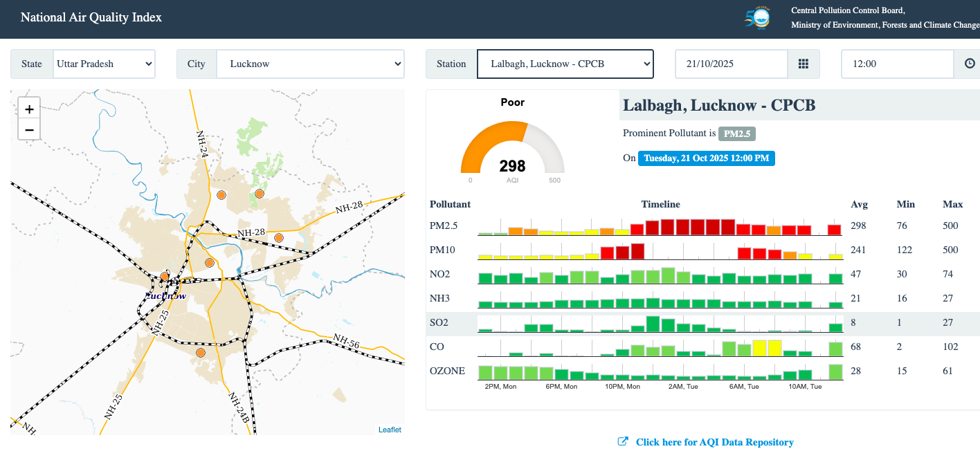Viewport: 980px width, 460px height.
Task: Zoom out on the Lucknow map
Action: [x=29, y=129]
